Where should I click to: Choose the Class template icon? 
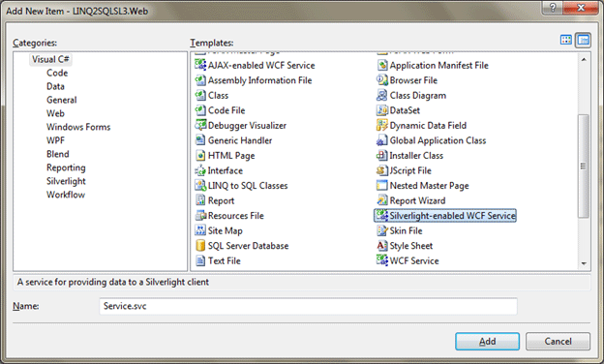200,95
